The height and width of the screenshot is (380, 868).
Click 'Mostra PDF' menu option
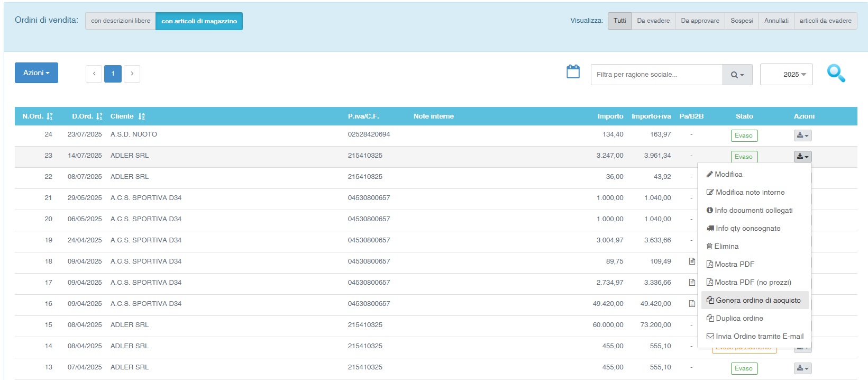click(x=734, y=265)
